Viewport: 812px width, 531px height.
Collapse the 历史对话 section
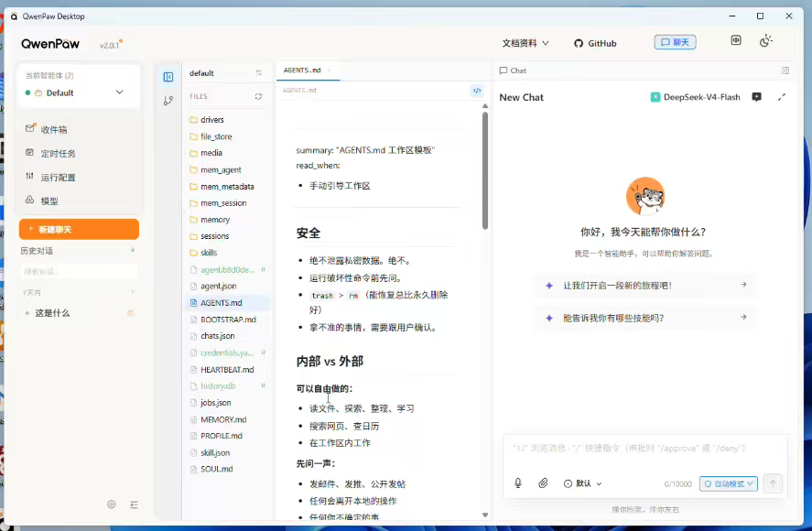pos(133,250)
